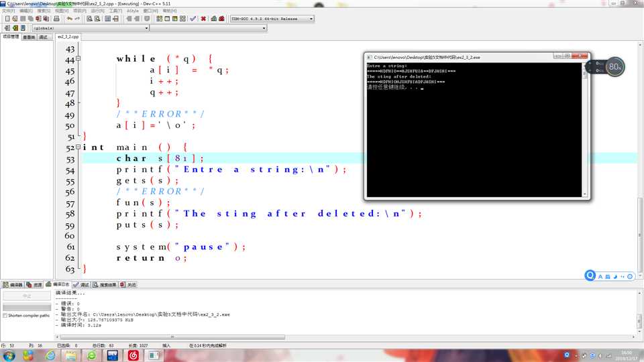
Task: Open the 运行[R] Execute menu
Action: (97, 11)
